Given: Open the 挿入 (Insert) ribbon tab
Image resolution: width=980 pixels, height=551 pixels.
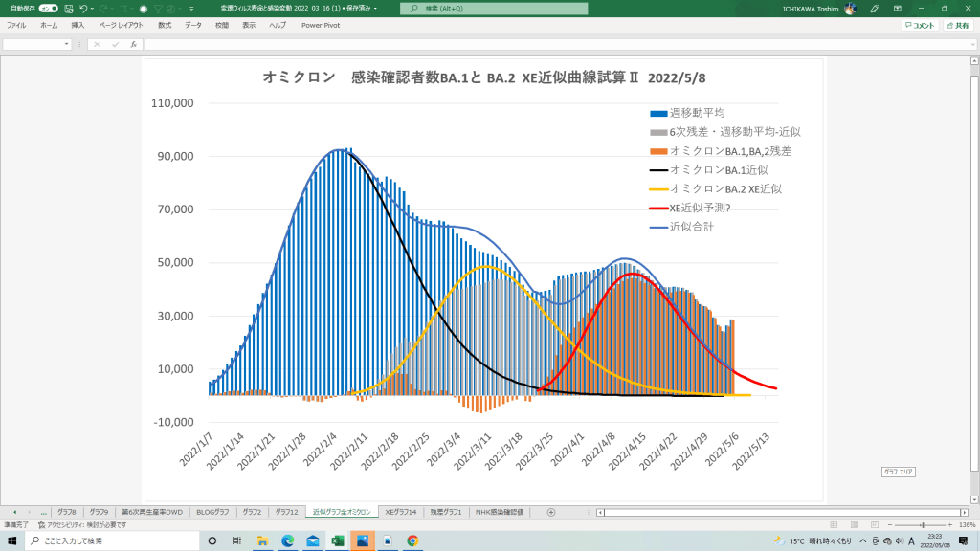Looking at the screenshot, I should pyautogui.click(x=78, y=25).
